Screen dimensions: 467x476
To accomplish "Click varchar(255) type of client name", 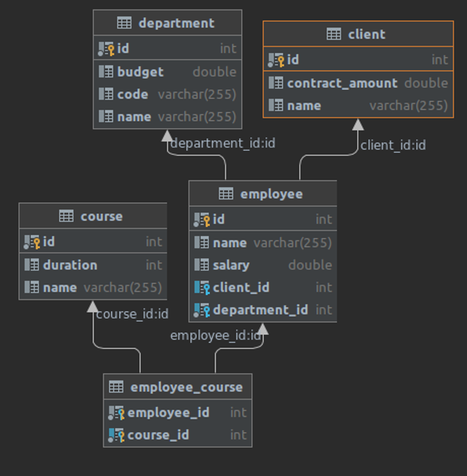I will point(409,106).
